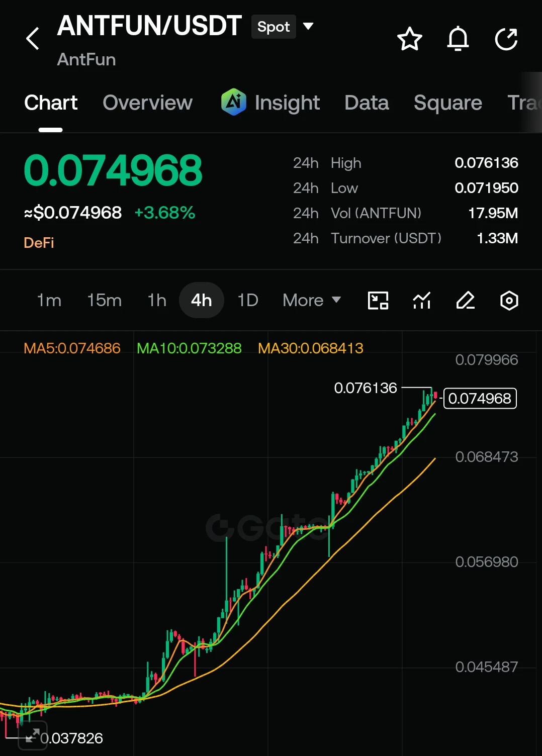Screen dimensions: 542x756
Task: Tap the ≈$0.074968 USD equivalent price
Action: 73,213
